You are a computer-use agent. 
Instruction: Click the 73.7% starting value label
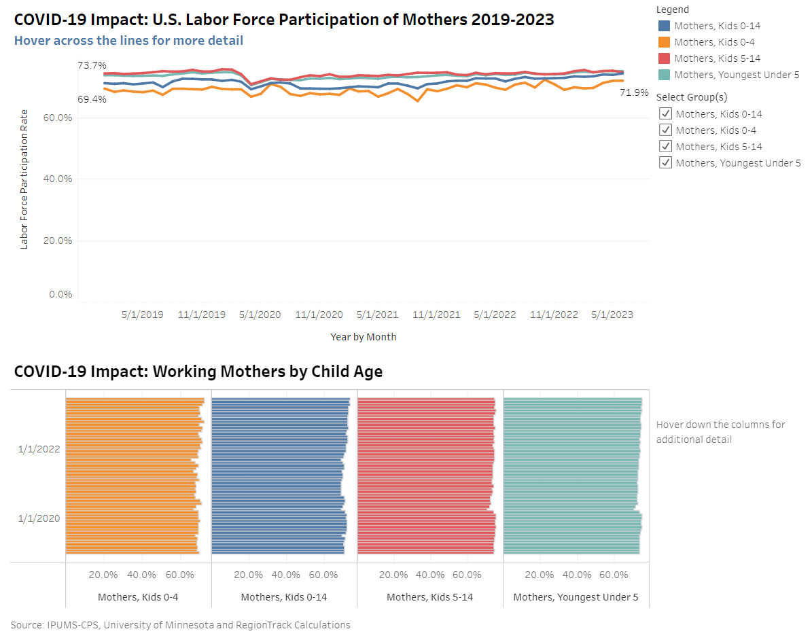[x=92, y=65]
